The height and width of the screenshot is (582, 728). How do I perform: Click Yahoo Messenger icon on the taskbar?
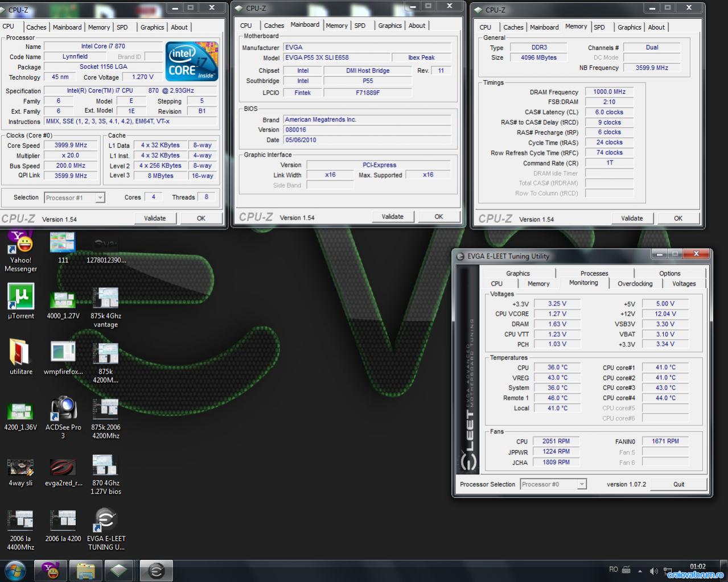[x=51, y=571]
